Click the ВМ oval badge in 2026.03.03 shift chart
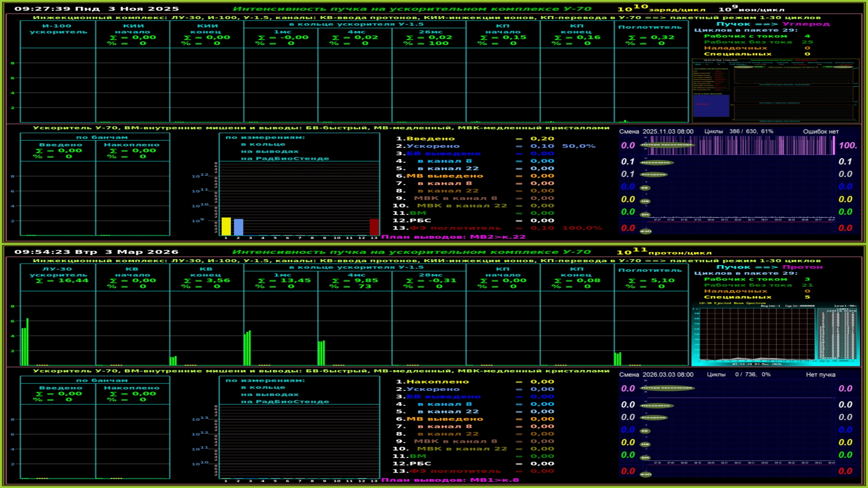The image size is (868, 488). point(645,458)
